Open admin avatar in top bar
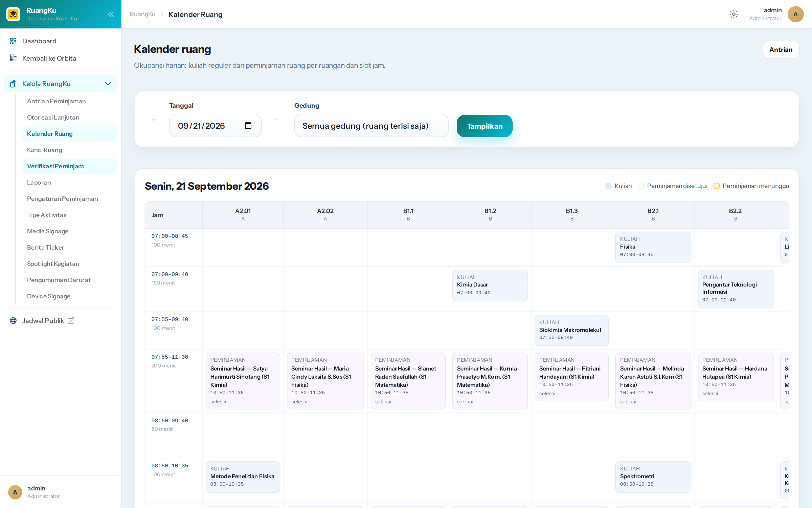The width and height of the screenshot is (812, 508). tap(795, 14)
